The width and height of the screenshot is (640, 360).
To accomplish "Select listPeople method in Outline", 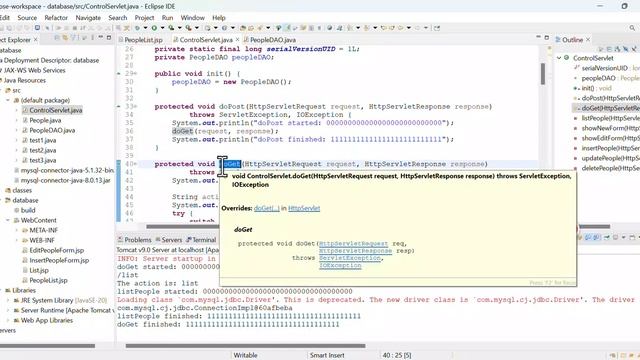I will click(x=611, y=118).
